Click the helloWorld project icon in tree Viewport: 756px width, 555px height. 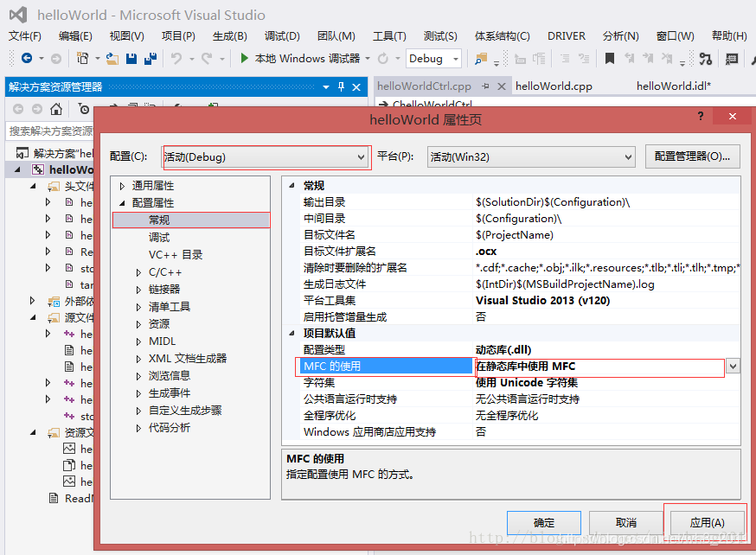pyautogui.click(x=37, y=169)
